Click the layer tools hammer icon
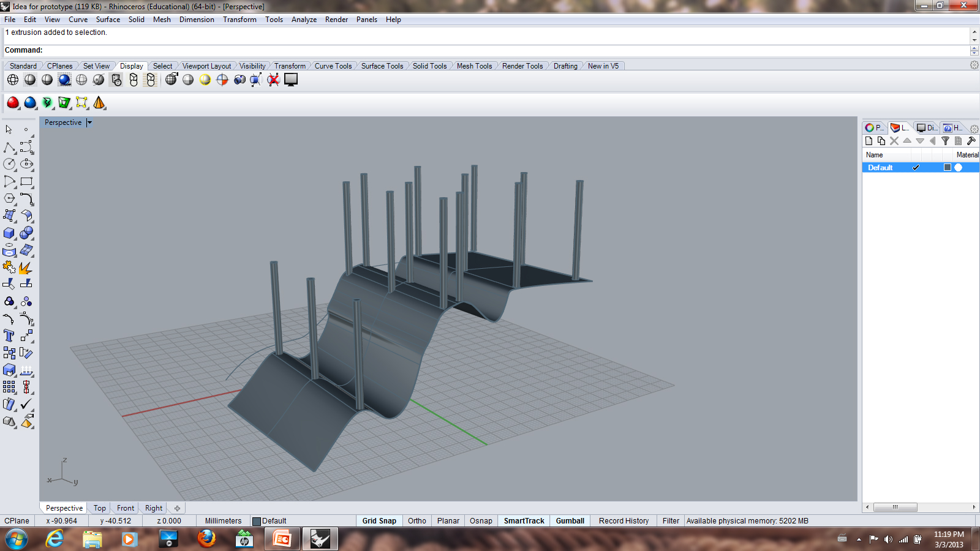980x551 pixels. (x=971, y=141)
